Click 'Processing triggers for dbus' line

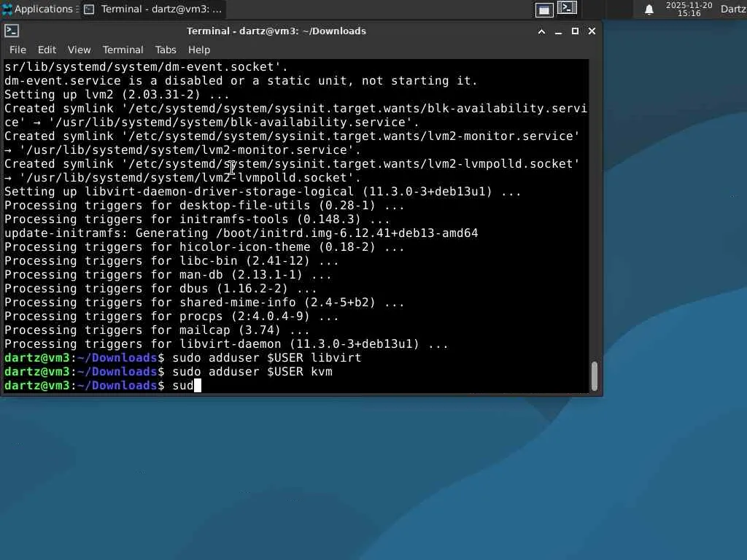click(x=160, y=288)
